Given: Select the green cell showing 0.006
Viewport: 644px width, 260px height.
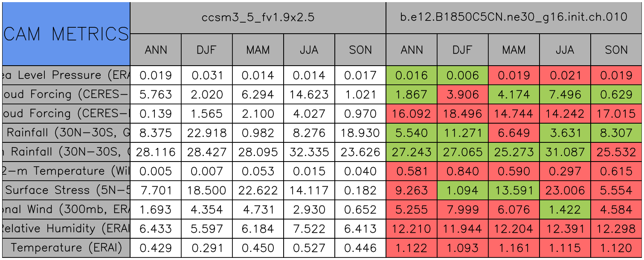Looking at the screenshot, I should [x=463, y=75].
